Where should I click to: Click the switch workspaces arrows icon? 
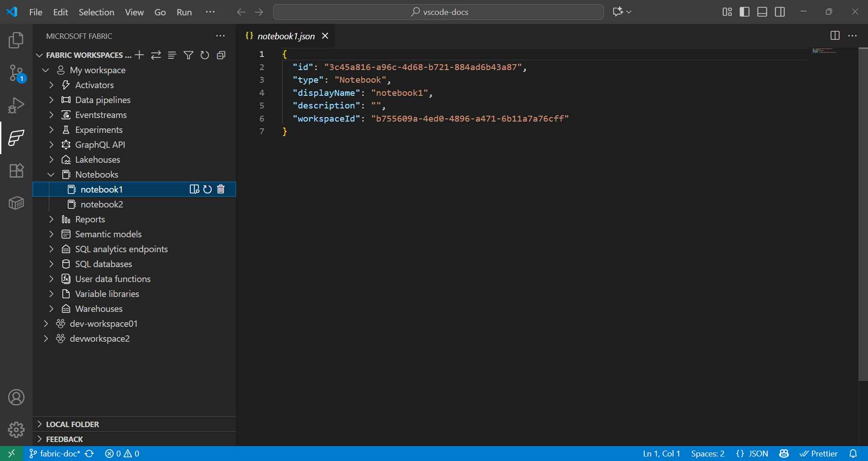coord(156,55)
